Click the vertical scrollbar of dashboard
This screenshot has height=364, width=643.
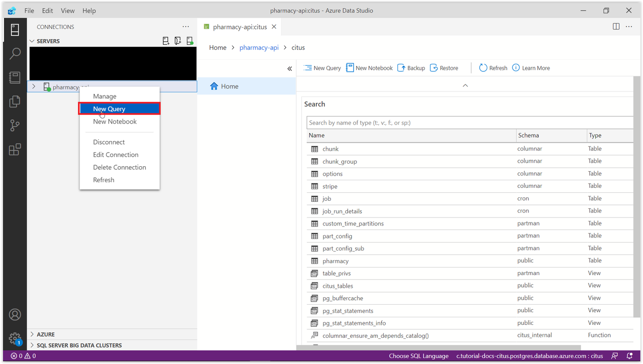click(x=636, y=197)
